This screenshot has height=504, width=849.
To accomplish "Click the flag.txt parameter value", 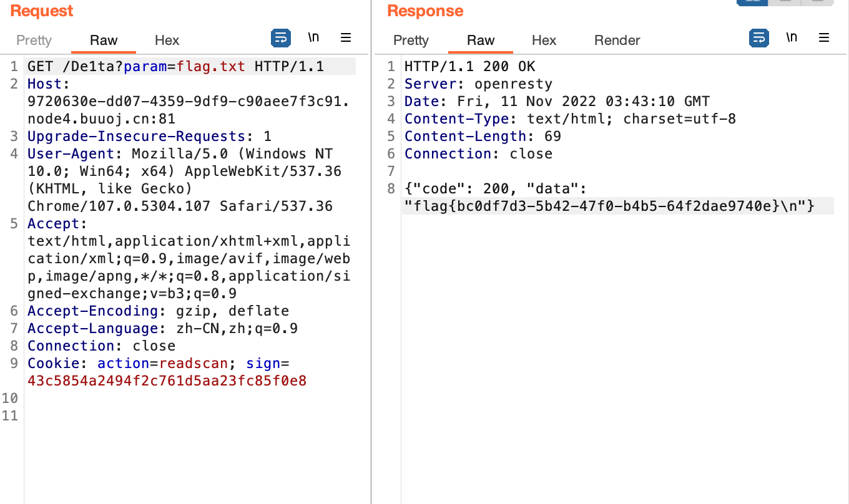I will [211, 66].
